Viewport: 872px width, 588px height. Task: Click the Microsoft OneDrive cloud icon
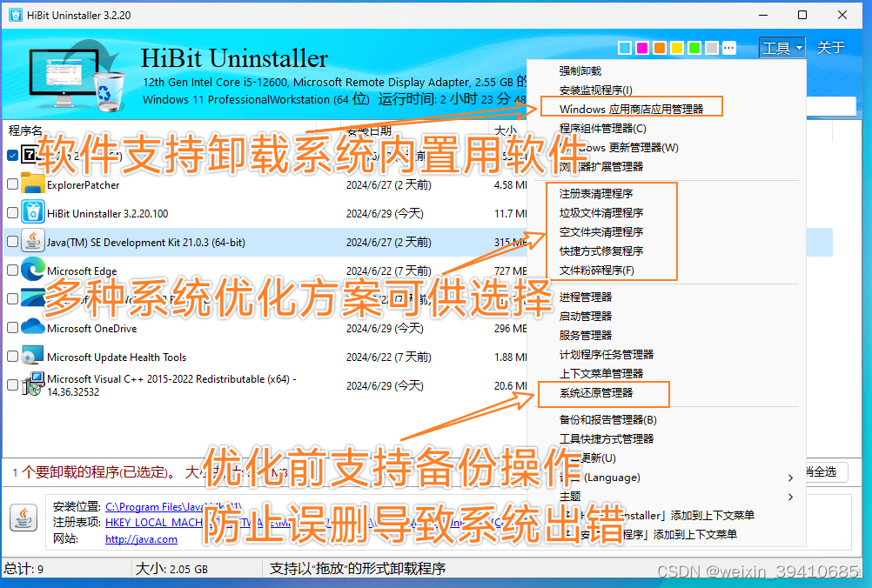(x=33, y=326)
